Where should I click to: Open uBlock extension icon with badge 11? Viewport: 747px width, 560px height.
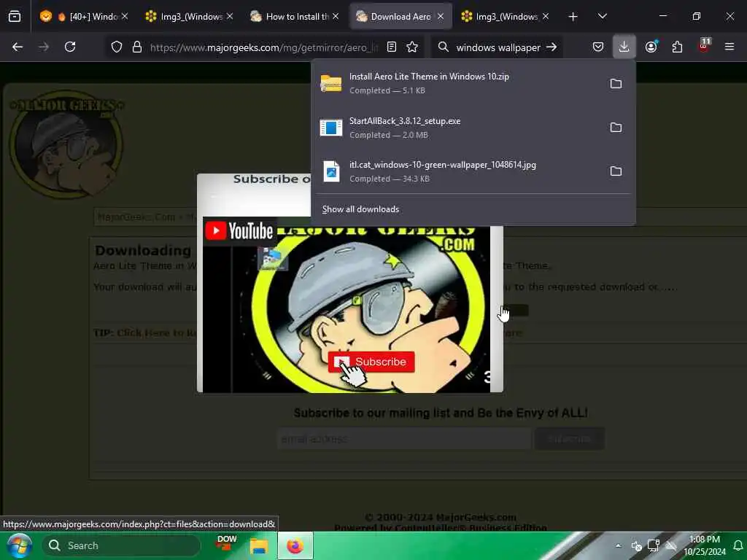click(x=704, y=46)
